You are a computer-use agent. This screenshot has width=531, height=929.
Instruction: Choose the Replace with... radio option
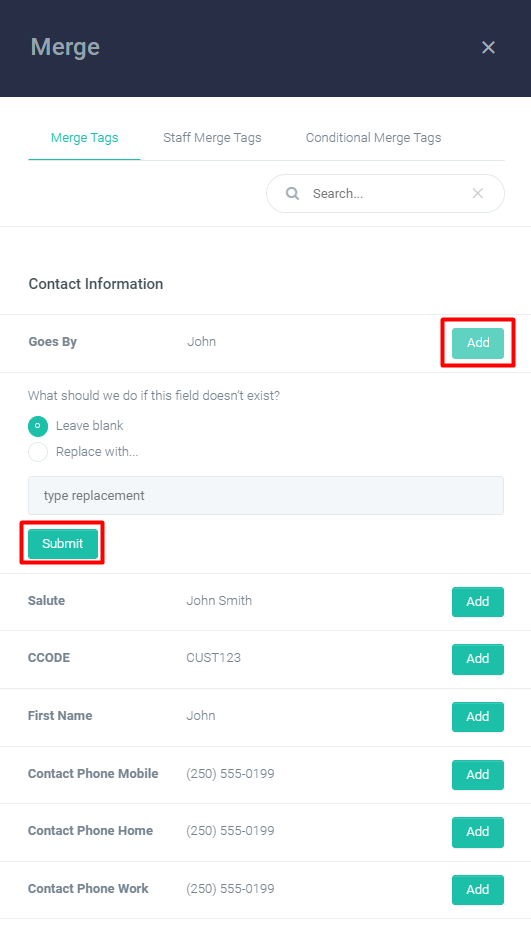[x=38, y=452]
